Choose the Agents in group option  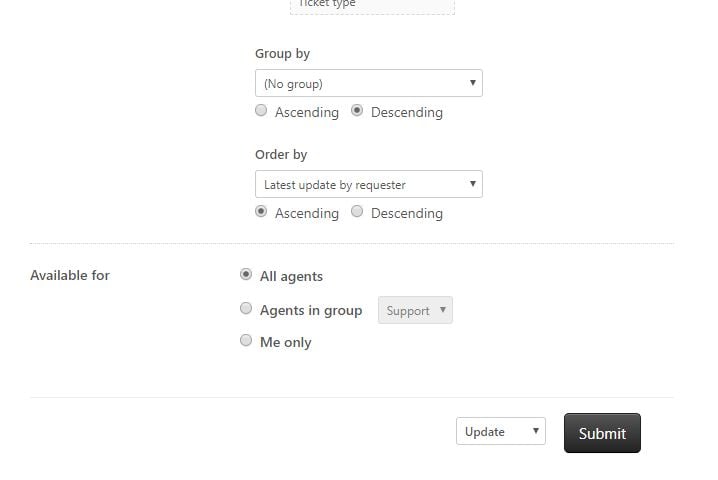(246, 308)
